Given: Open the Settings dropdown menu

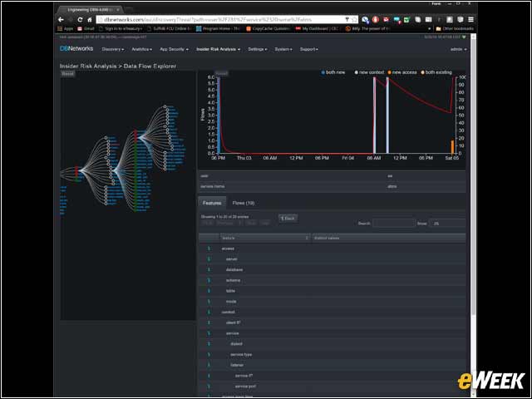Looking at the screenshot, I should [x=257, y=49].
